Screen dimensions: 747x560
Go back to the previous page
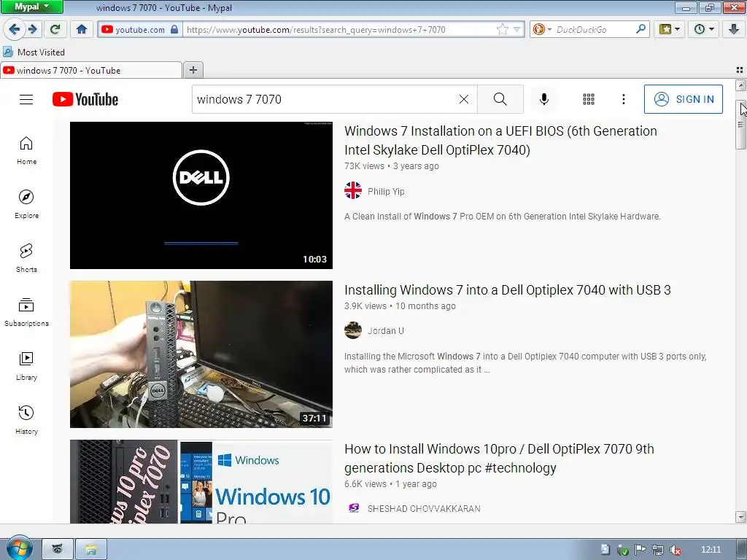(x=14, y=29)
